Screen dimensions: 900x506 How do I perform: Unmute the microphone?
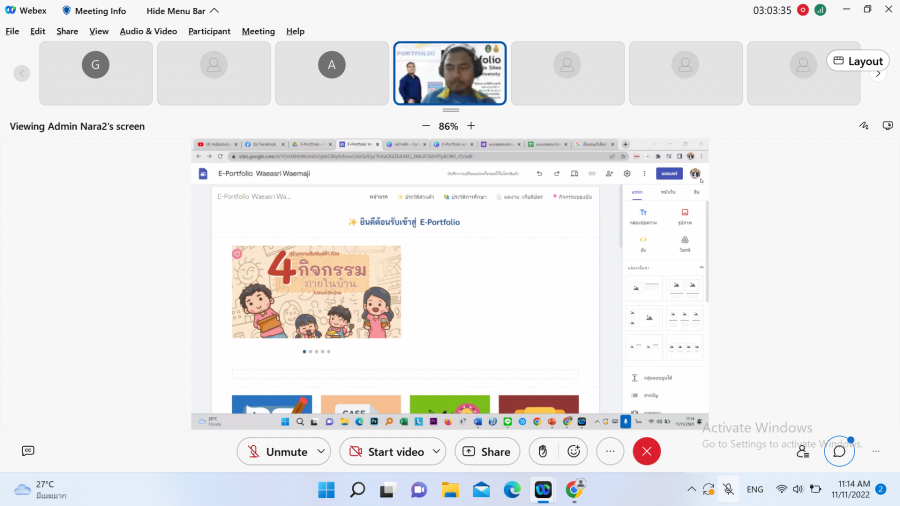277,452
